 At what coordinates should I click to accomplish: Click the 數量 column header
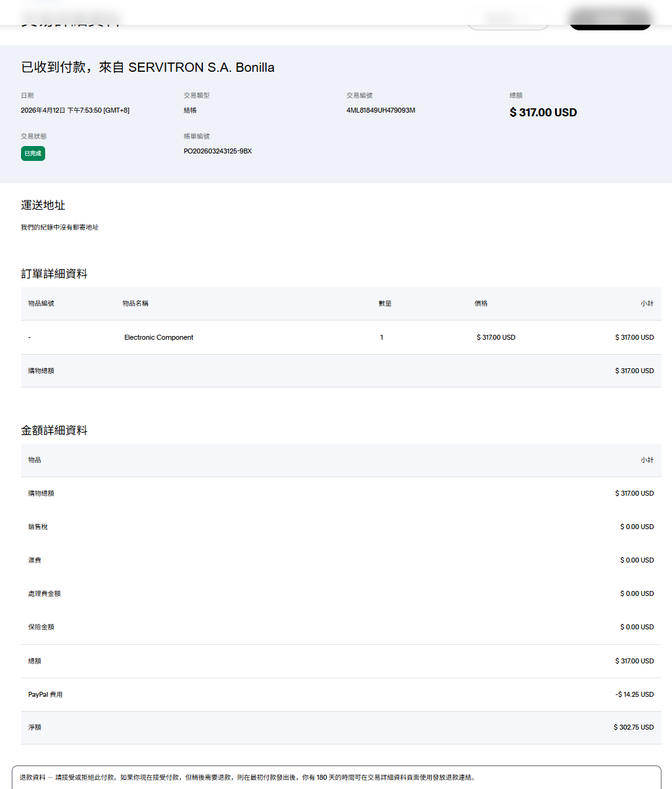click(385, 304)
